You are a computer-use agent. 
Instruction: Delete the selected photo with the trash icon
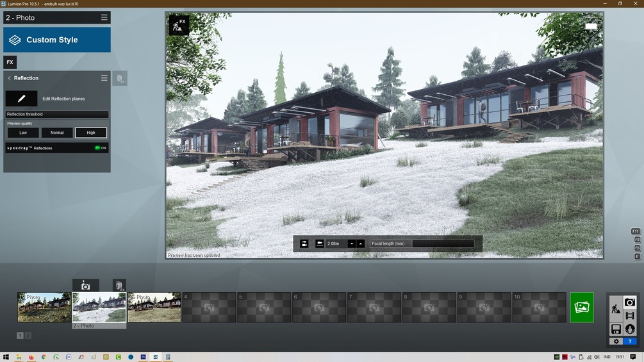119,285
